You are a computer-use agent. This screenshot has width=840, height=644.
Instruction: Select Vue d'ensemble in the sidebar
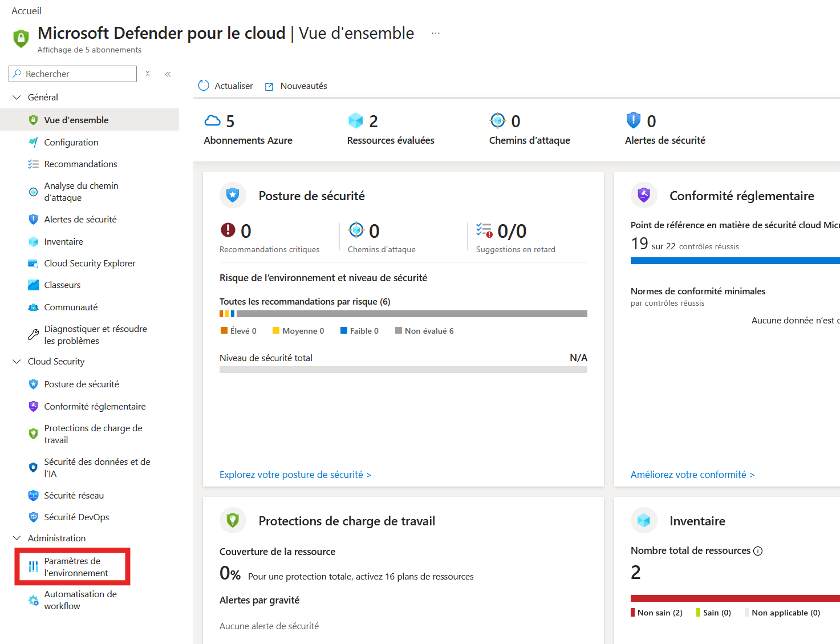90,120
